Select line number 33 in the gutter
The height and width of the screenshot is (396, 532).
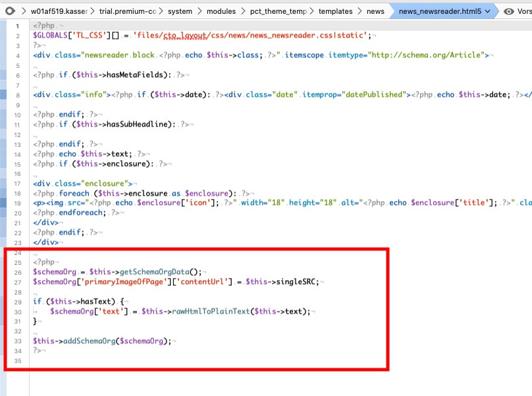[x=16, y=341]
